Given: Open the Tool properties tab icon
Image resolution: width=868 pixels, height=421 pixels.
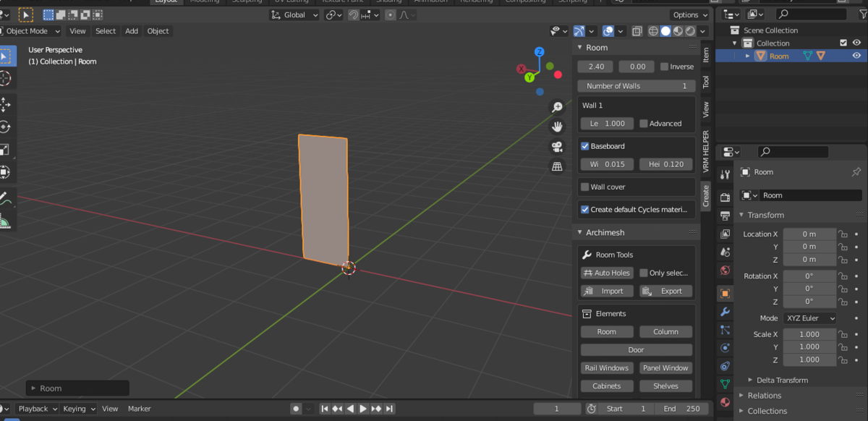Looking at the screenshot, I should tap(726, 174).
